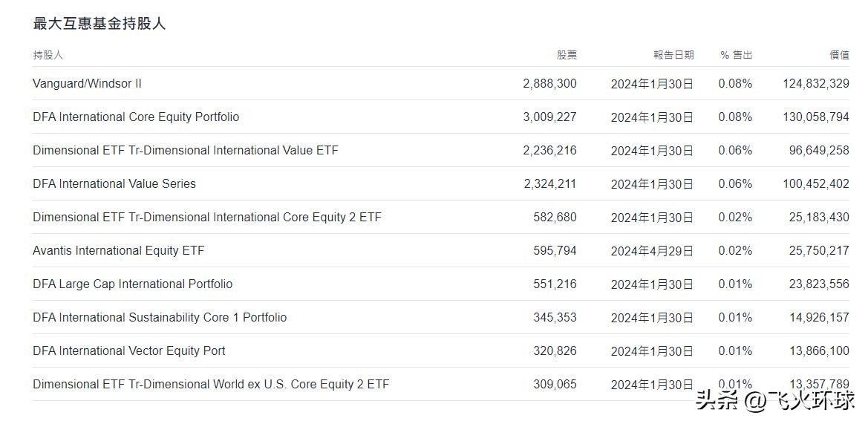Screen dimensions: 868x424
Task: Sort by the 股票 column header
Action: point(567,55)
